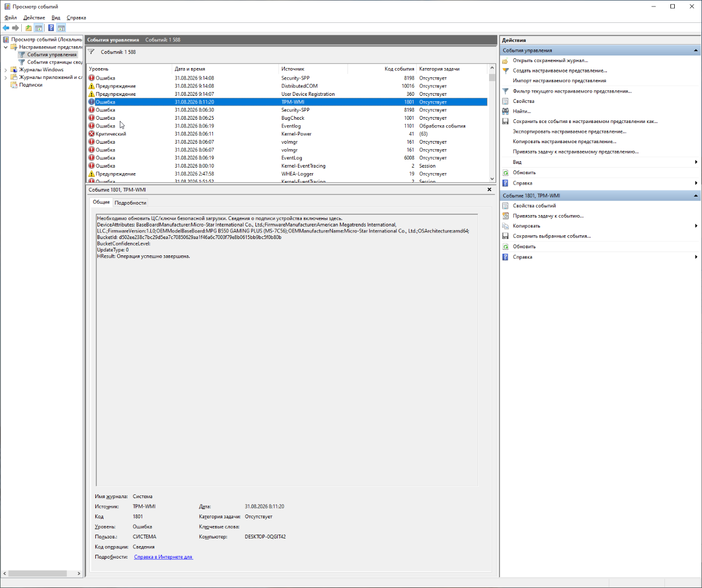Click the 'Сохранить выбранные события...' disk icon
The height and width of the screenshot is (588, 702).
click(x=505, y=236)
